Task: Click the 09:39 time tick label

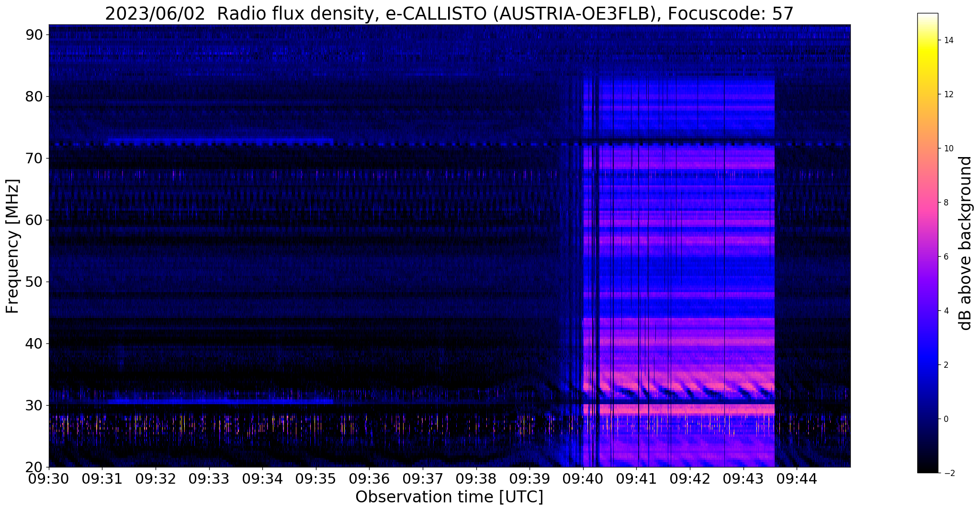Action: coord(529,478)
